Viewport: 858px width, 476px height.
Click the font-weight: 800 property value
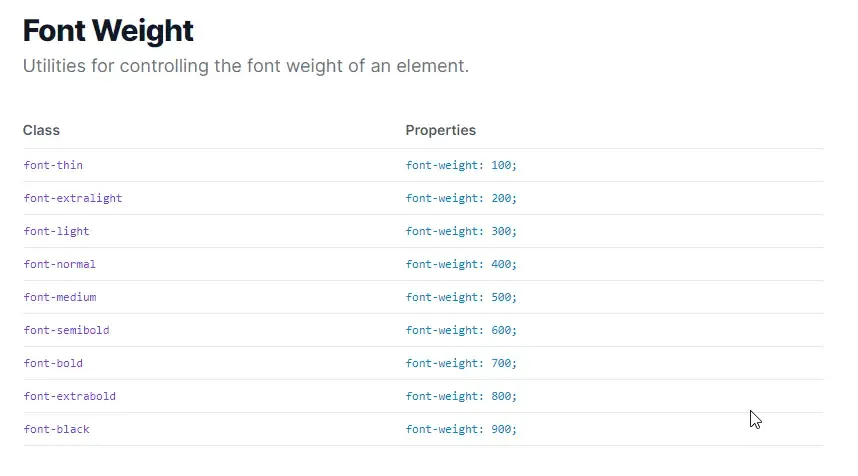[x=461, y=396]
